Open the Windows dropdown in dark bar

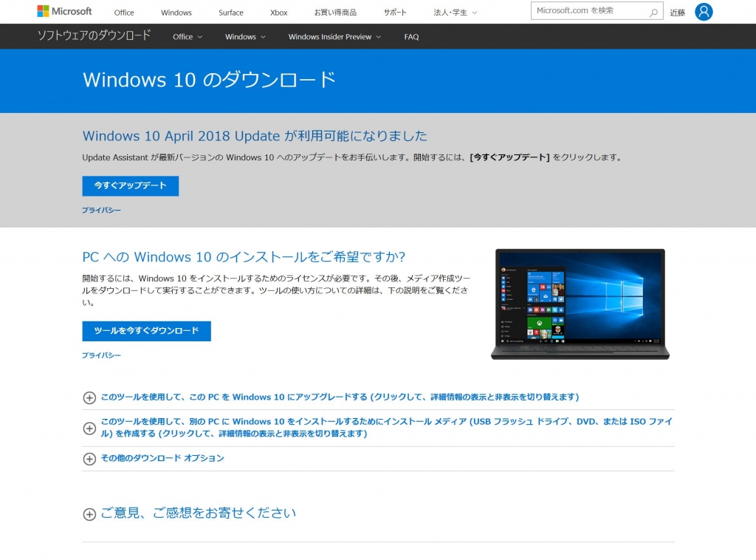[245, 37]
